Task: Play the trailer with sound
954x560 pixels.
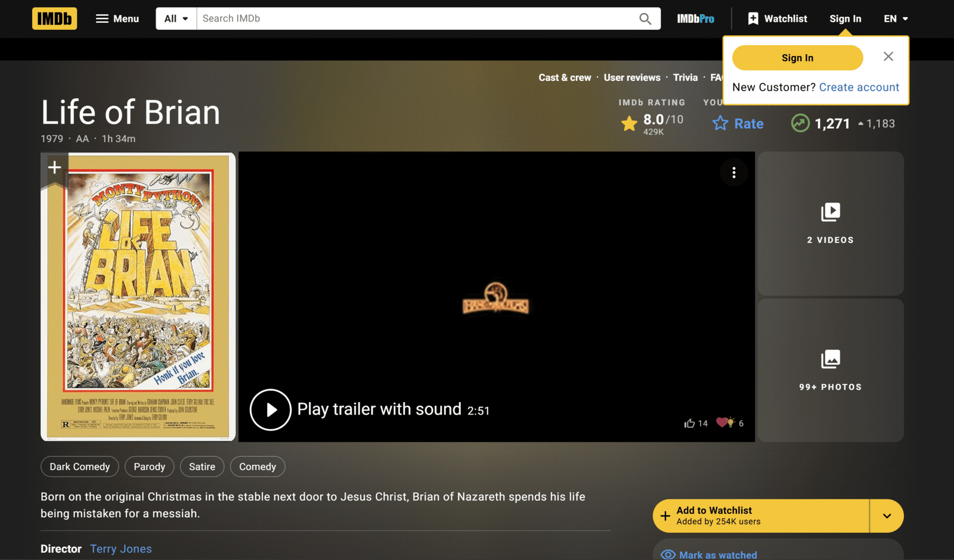Action: point(271,410)
